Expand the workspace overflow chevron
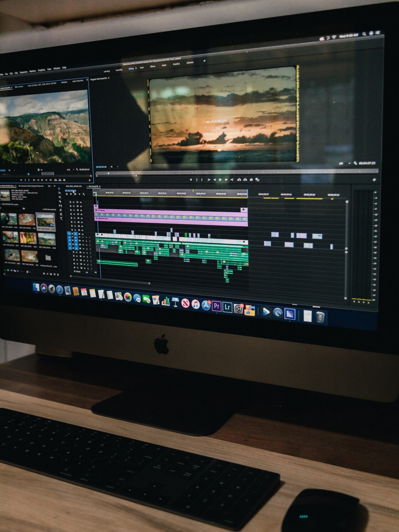Image resolution: width=399 pixels, height=532 pixels. 204,61
